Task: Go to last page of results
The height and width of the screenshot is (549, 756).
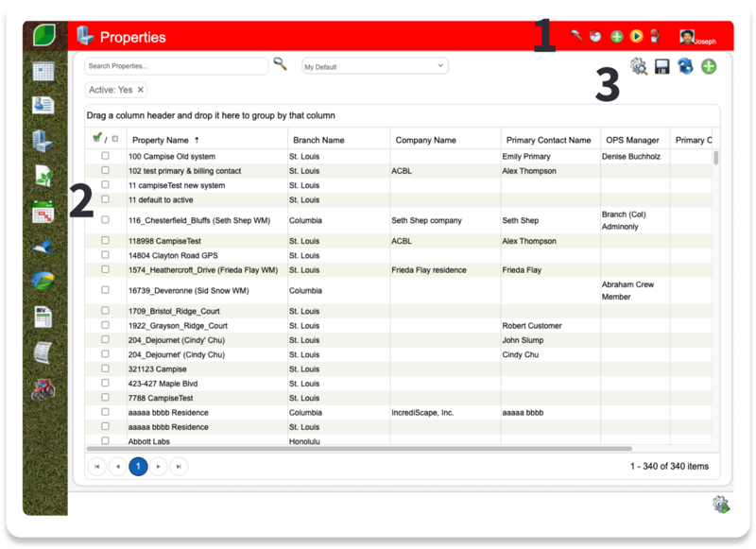Action: coord(179,467)
